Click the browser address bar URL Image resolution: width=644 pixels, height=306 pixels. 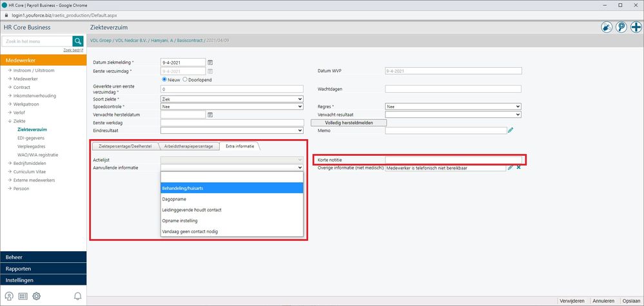click(x=64, y=15)
